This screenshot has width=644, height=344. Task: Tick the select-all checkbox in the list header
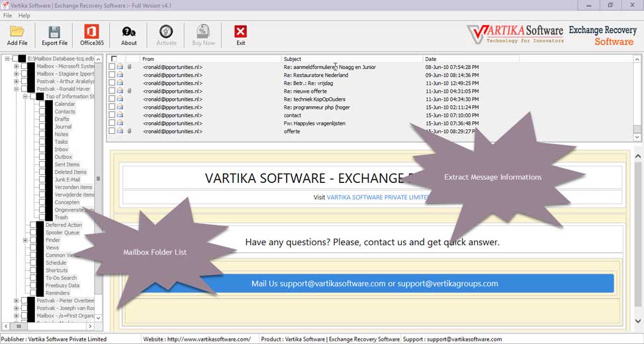[114, 59]
